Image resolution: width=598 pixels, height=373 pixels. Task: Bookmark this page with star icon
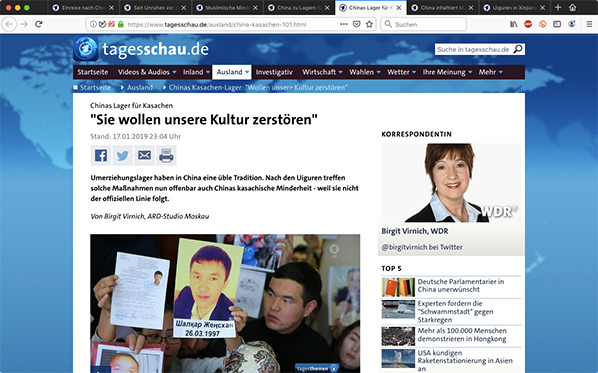[369, 24]
